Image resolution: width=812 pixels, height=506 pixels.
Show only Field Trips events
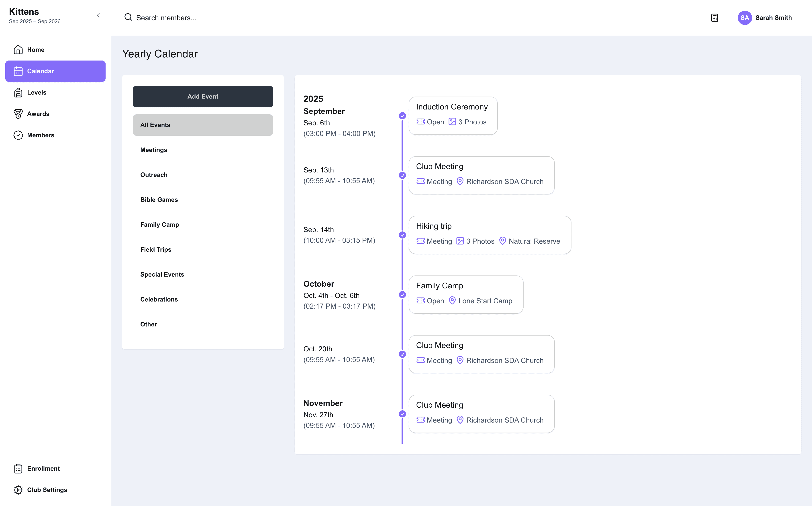203,250
